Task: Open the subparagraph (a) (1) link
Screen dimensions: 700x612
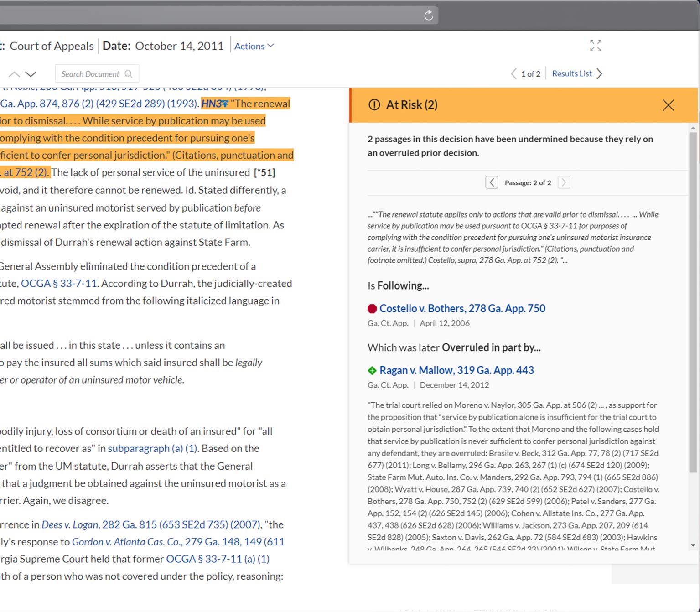Action: pyautogui.click(x=152, y=449)
